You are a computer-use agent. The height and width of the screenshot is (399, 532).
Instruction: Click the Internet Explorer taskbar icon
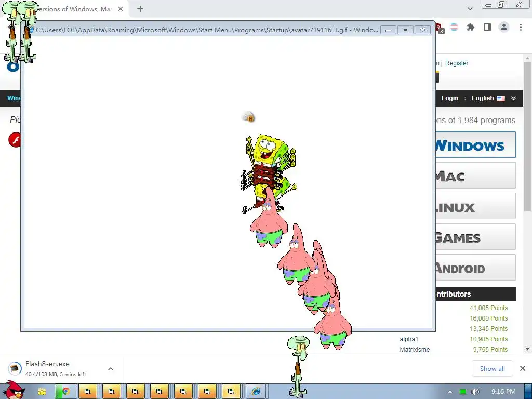256,392
